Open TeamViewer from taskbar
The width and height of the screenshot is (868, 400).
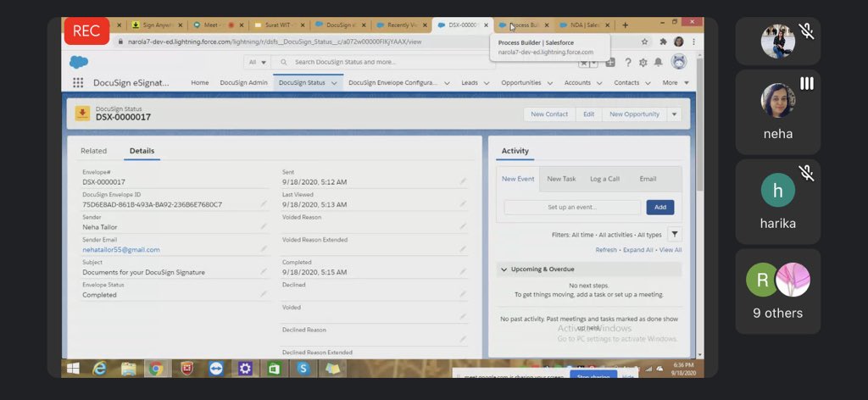(216, 369)
